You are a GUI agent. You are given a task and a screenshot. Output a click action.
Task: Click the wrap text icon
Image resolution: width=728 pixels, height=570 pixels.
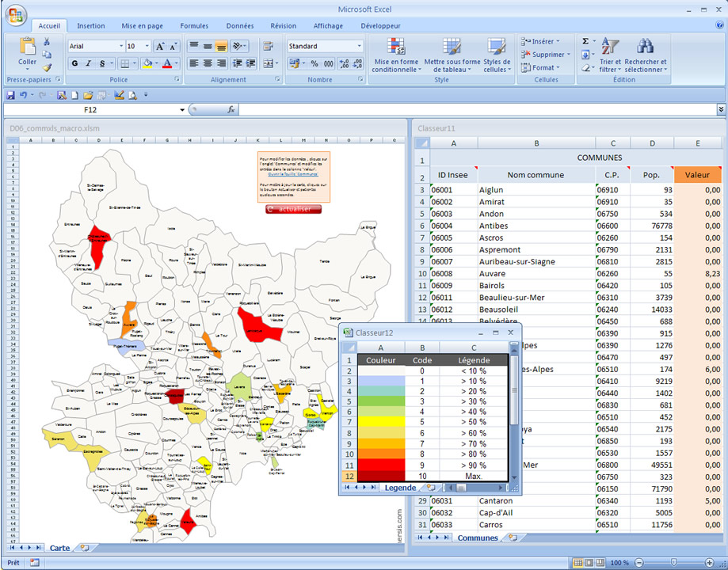268,46
